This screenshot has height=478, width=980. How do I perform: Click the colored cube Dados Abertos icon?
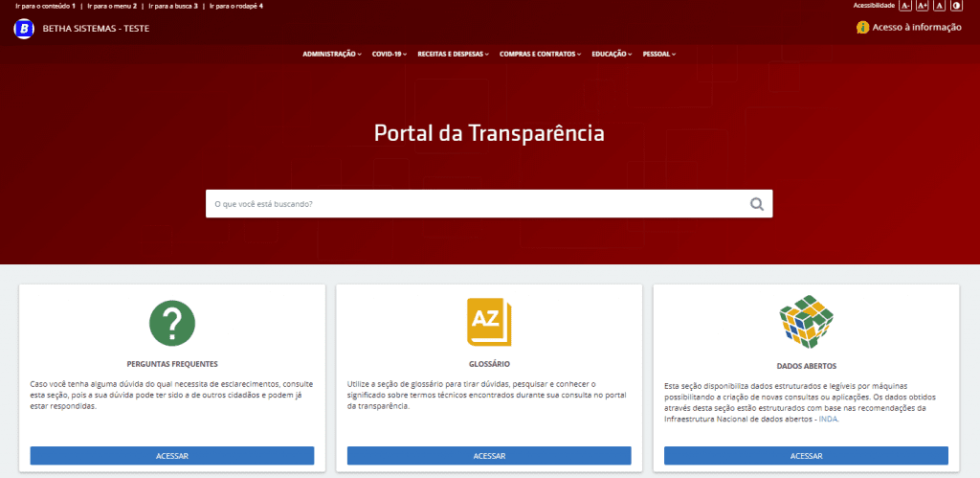click(807, 325)
